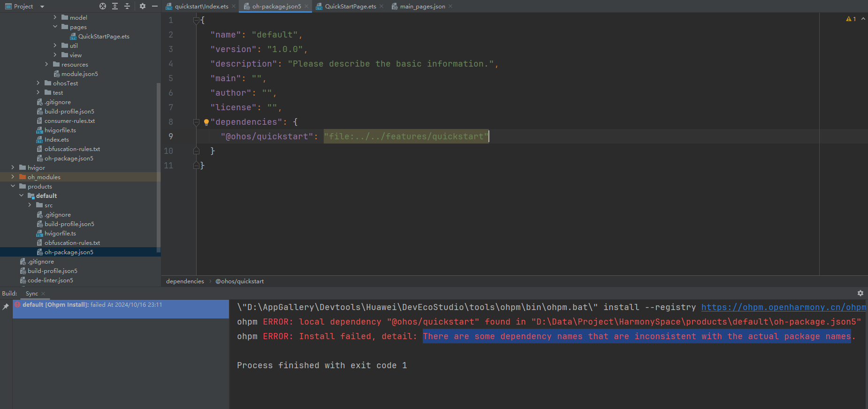Click the lightbulb quick-fix icon on the dependencies line

click(x=206, y=122)
